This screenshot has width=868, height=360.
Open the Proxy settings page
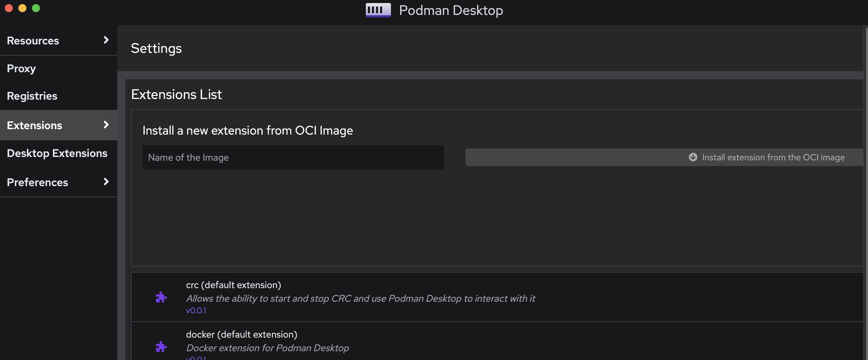pyautogui.click(x=21, y=68)
